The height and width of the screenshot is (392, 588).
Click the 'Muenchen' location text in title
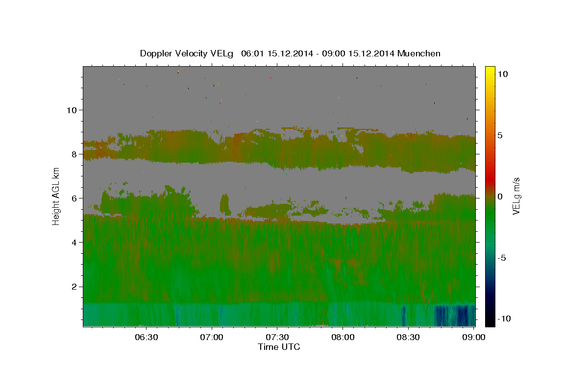click(x=420, y=53)
